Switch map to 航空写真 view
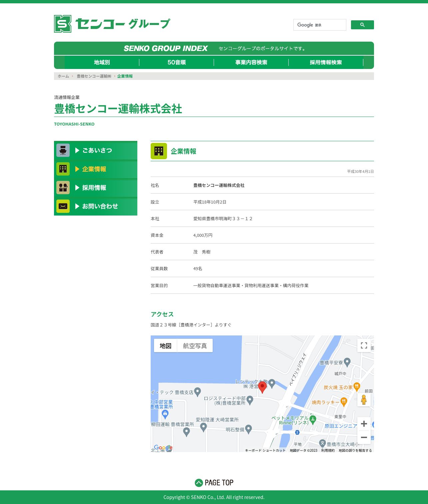Screen dimensions: 428x504 tap(195, 346)
